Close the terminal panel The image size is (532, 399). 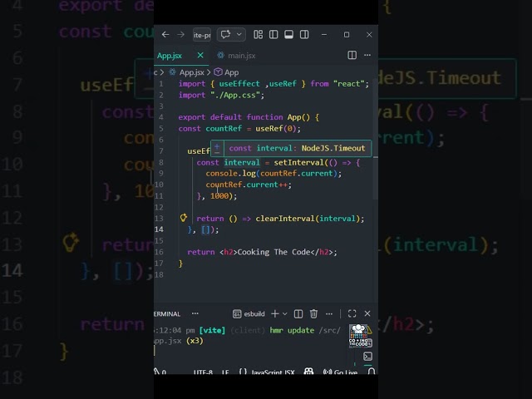[x=367, y=313]
